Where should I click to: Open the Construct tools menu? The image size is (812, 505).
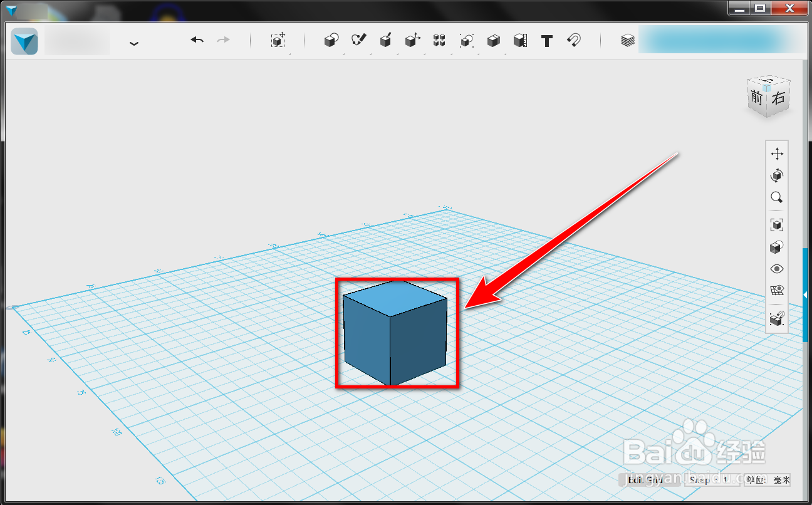point(386,40)
